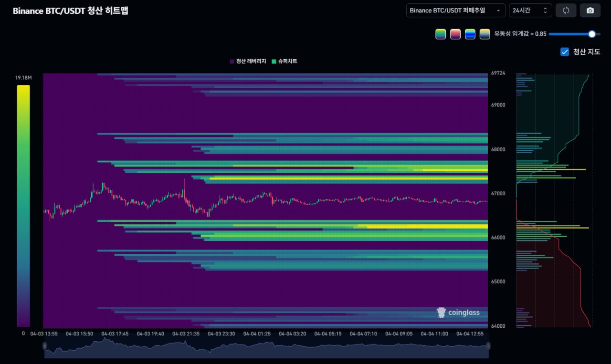Toggle the 청산 레버리지 legend marker
The width and height of the screenshot is (611, 364).
coord(232,62)
